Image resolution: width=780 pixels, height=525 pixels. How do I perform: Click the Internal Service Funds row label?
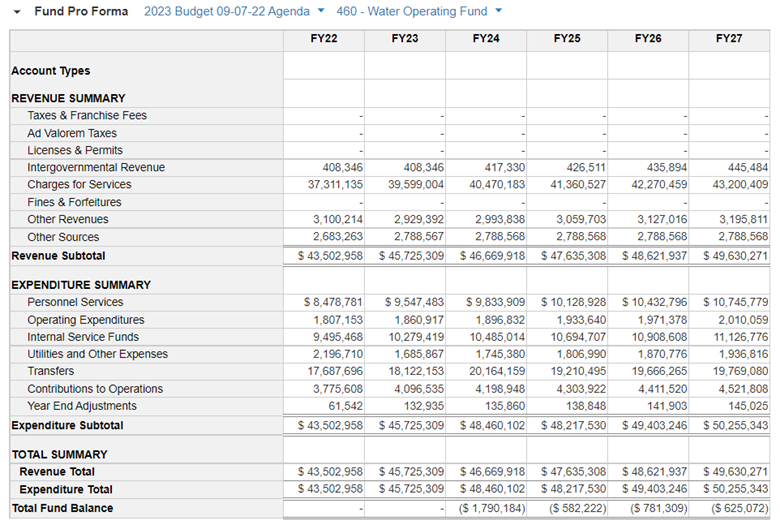(83, 337)
